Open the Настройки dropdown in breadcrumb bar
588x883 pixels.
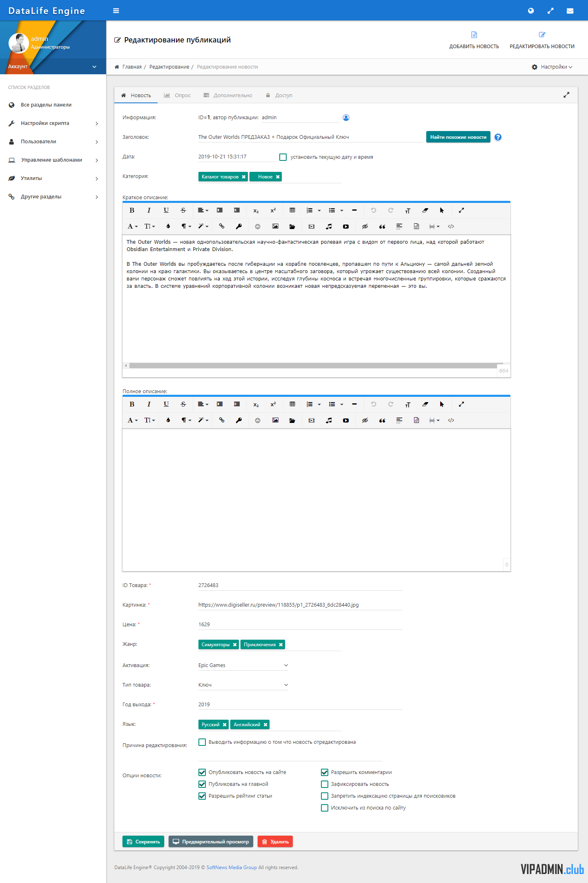[552, 67]
